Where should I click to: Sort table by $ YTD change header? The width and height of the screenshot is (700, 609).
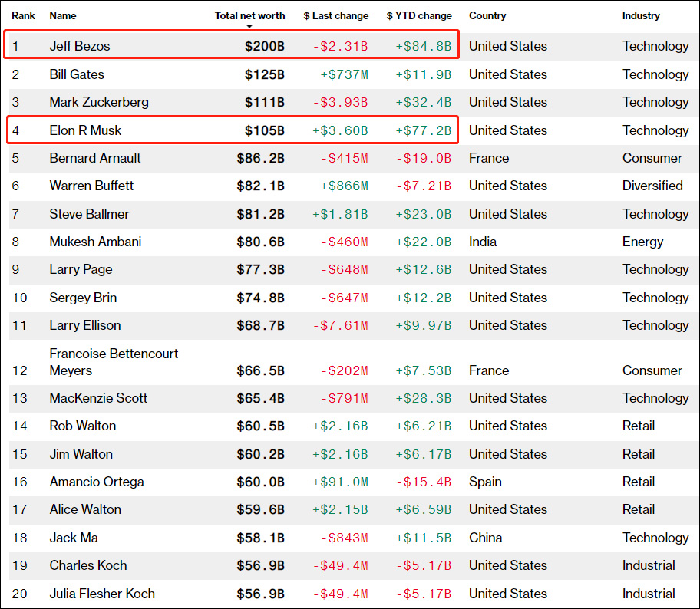419,15
